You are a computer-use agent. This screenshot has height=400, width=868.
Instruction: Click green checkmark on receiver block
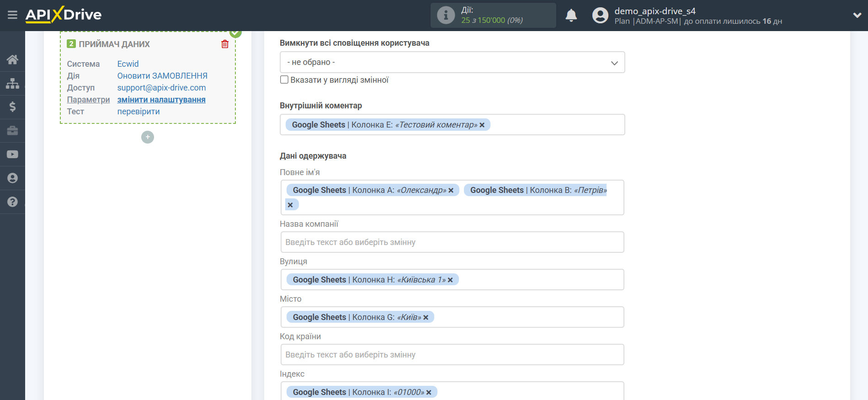(235, 33)
